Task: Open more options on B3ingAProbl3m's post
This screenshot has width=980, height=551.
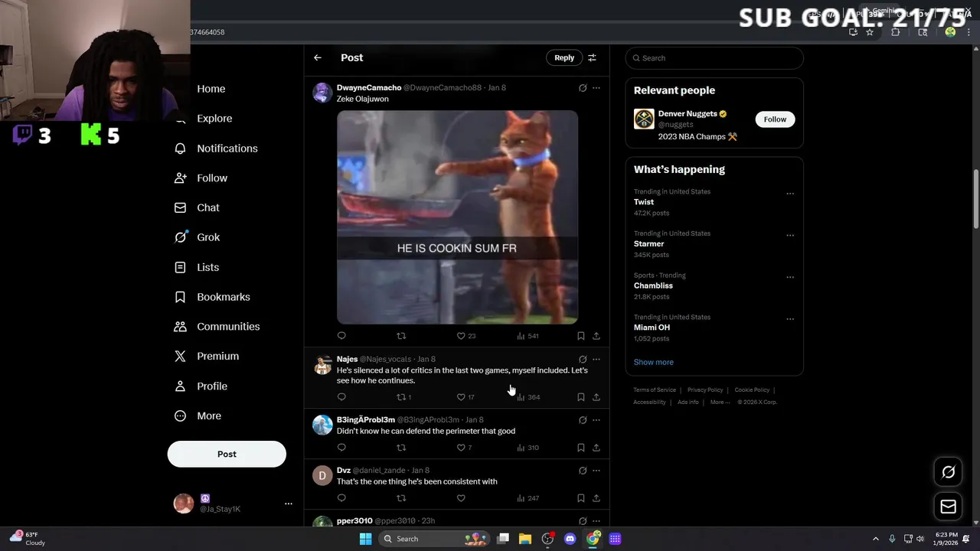Action: (596, 420)
